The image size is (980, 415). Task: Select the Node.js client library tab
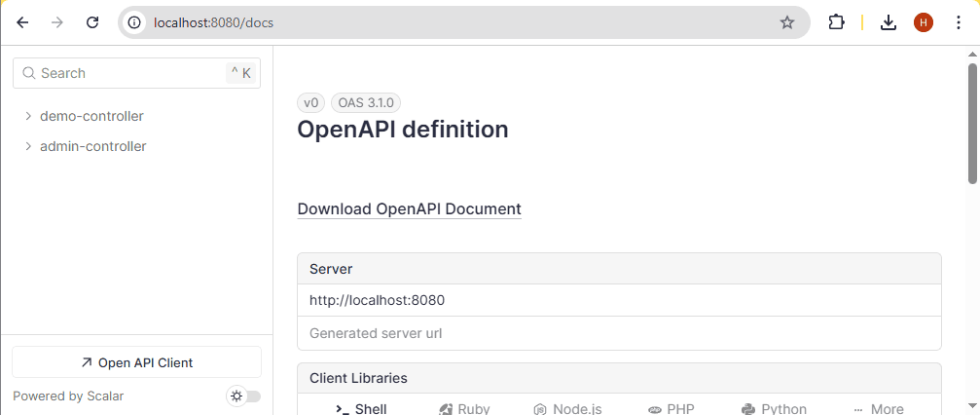pyautogui.click(x=567, y=409)
